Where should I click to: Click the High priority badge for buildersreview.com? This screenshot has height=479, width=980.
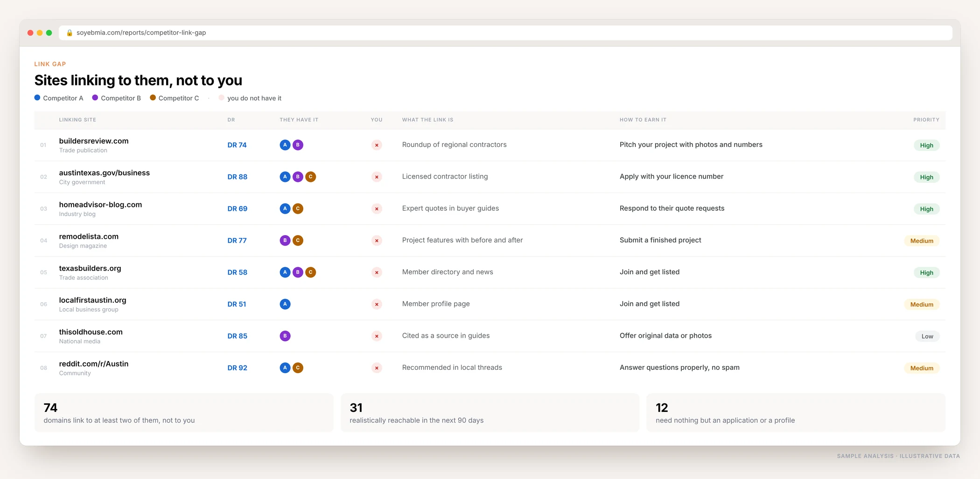pos(926,145)
